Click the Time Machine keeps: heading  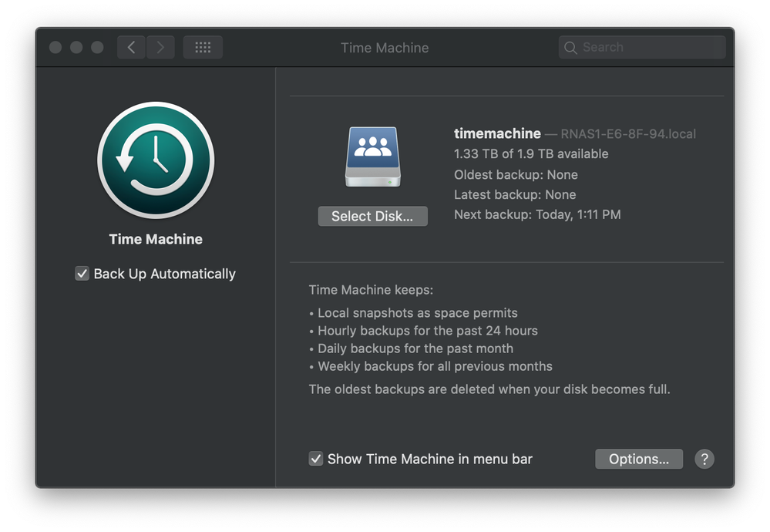[x=371, y=290]
